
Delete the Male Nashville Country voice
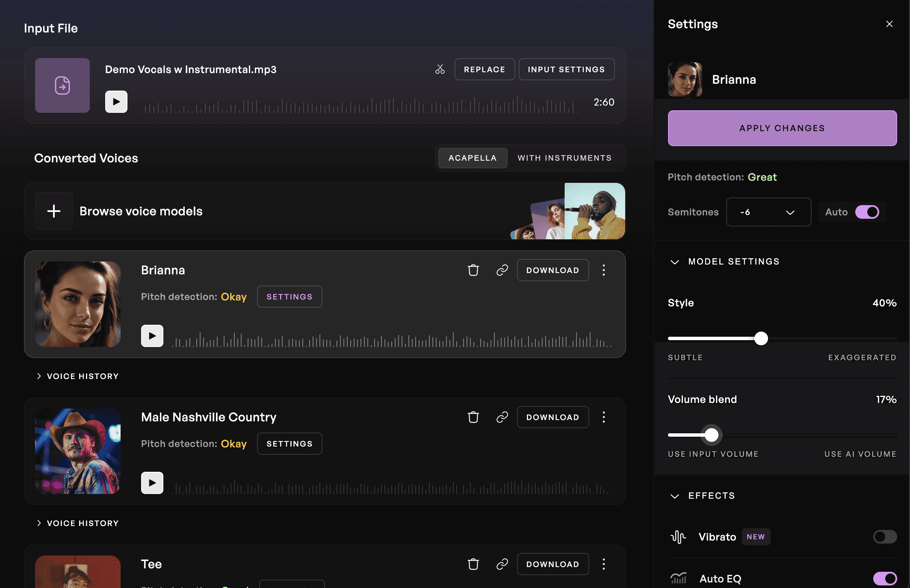473,417
